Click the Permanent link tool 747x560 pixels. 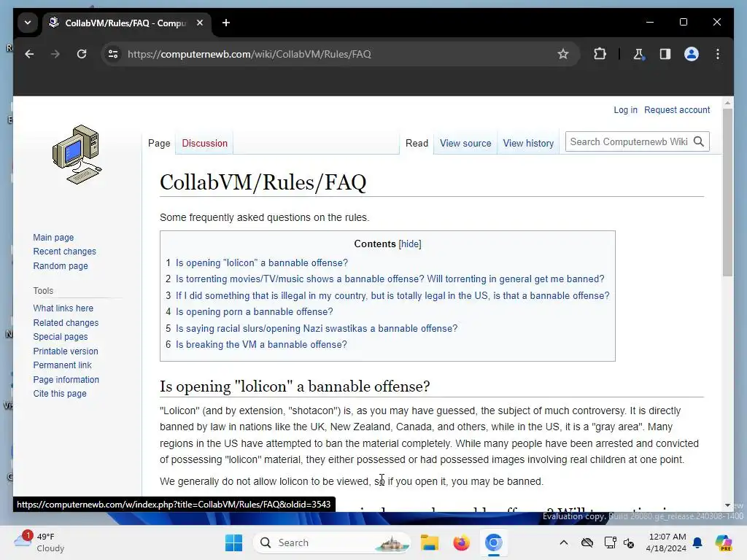[x=62, y=365]
